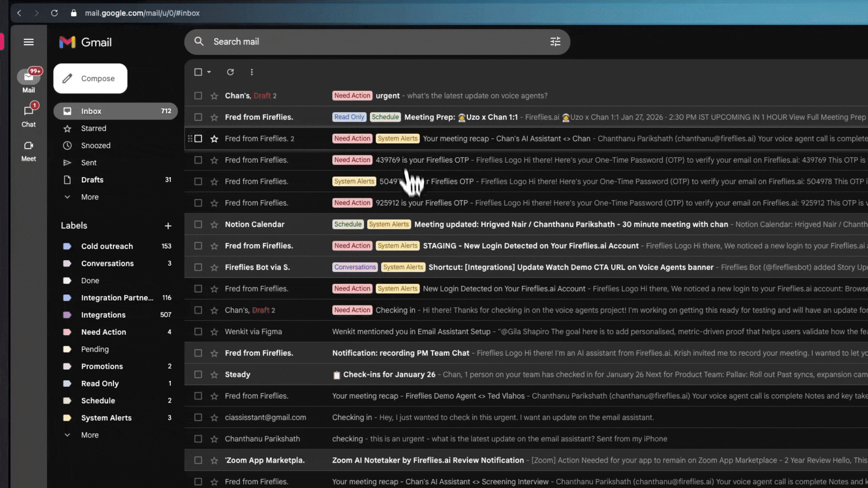Click the Search mail field
Viewport: 868px width, 488px height.
point(377,42)
